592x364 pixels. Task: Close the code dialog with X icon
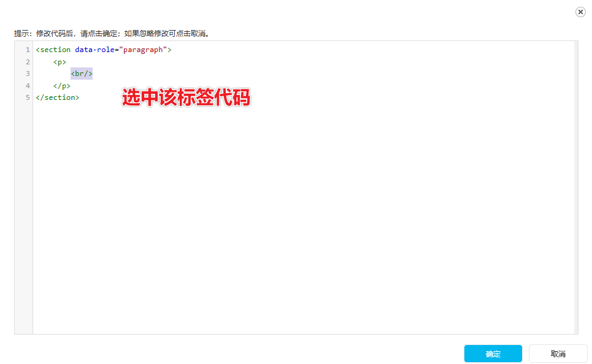coord(580,12)
